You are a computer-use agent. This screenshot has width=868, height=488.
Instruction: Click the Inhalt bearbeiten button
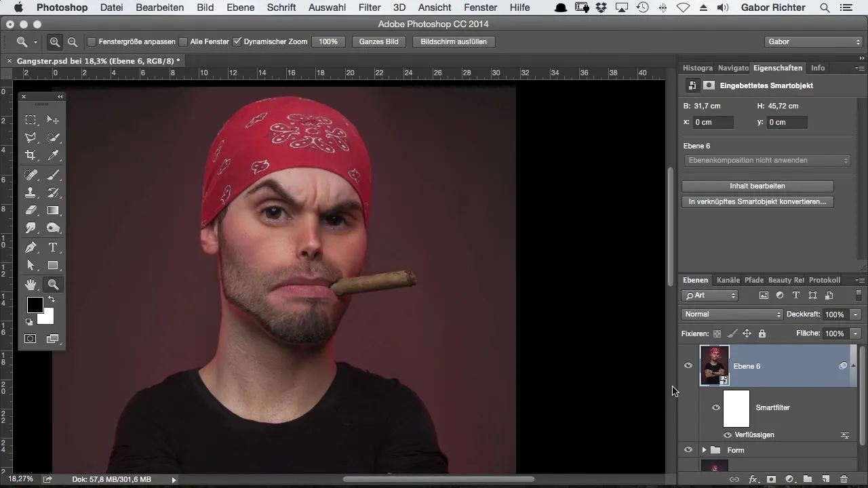click(x=757, y=186)
